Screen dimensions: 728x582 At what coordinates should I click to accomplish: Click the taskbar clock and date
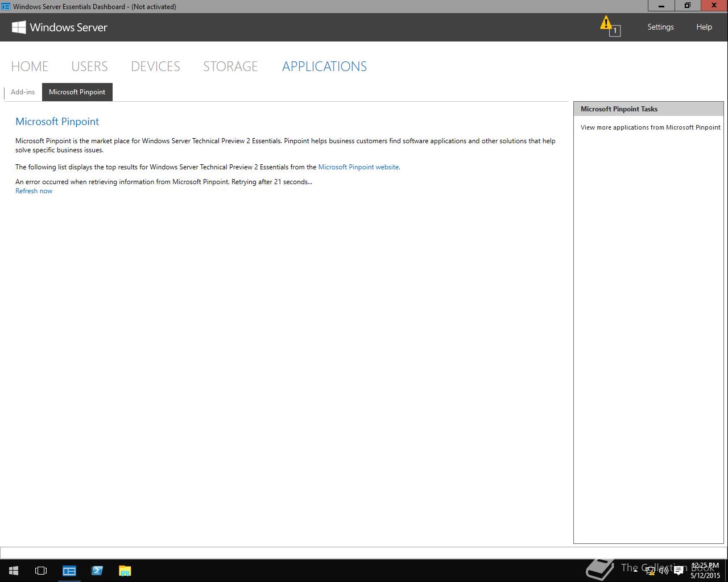705,571
